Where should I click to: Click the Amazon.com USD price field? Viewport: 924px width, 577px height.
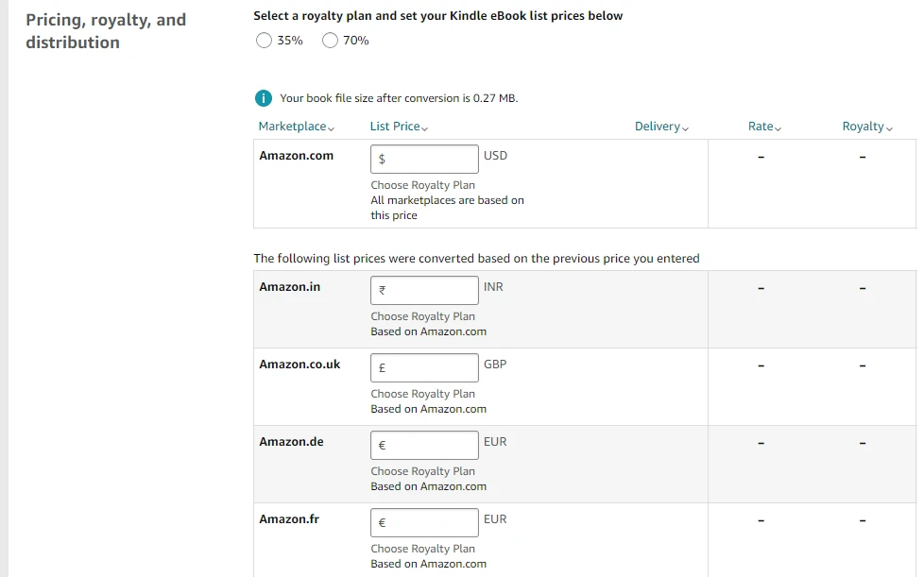[x=425, y=159]
